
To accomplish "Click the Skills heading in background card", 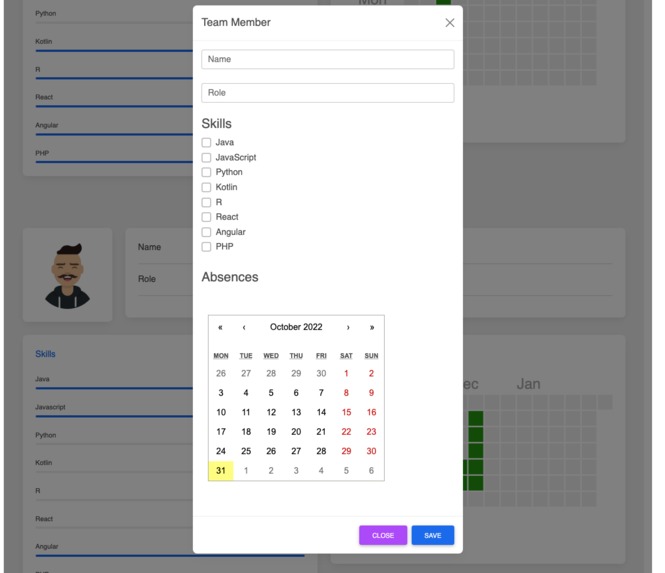I will (x=45, y=354).
